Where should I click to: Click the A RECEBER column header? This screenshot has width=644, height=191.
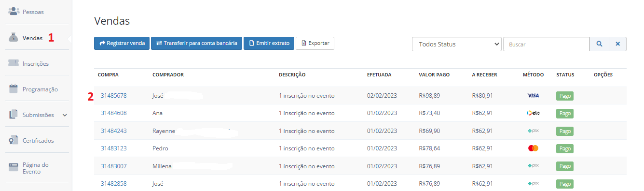click(484, 75)
